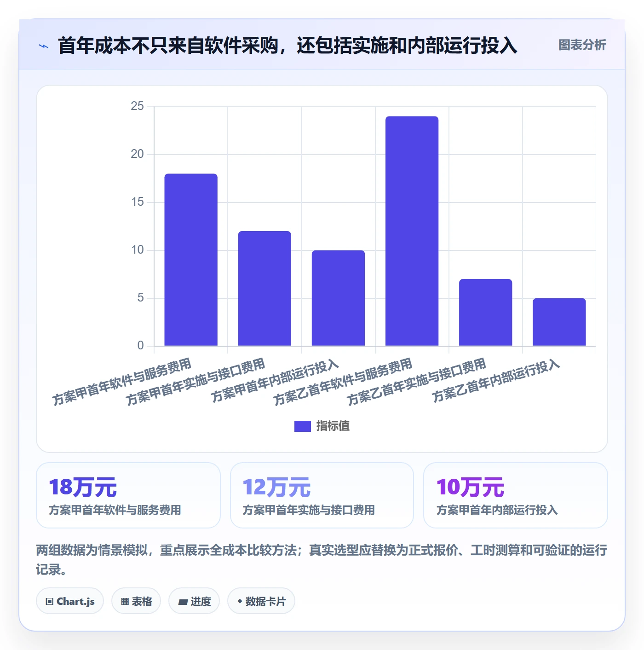644x650 pixels.
Task: Click the 方案甲首年内部运行投入 bar
Action: [338, 298]
